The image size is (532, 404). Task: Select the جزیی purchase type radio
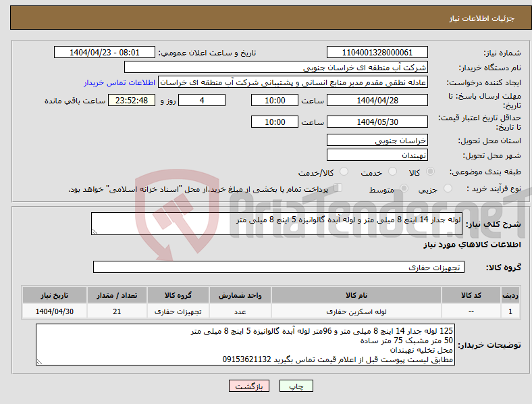(x=448, y=188)
